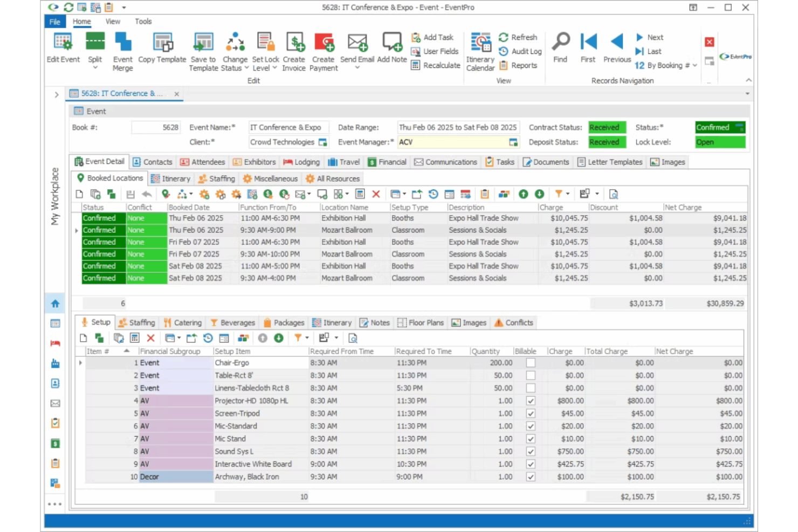Open User Fields
This screenshot has height=532, width=798.
[x=435, y=51]
